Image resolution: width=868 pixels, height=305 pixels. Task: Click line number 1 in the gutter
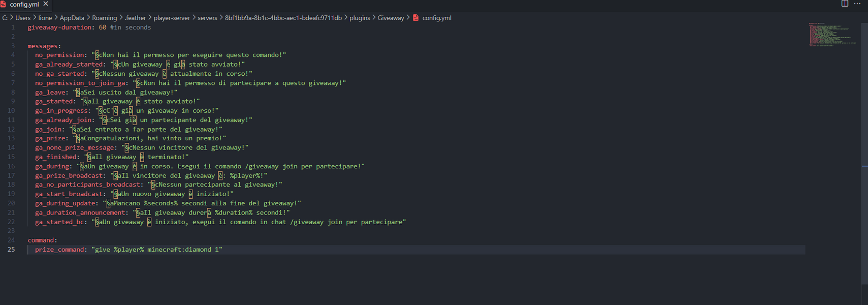(13, 27)
